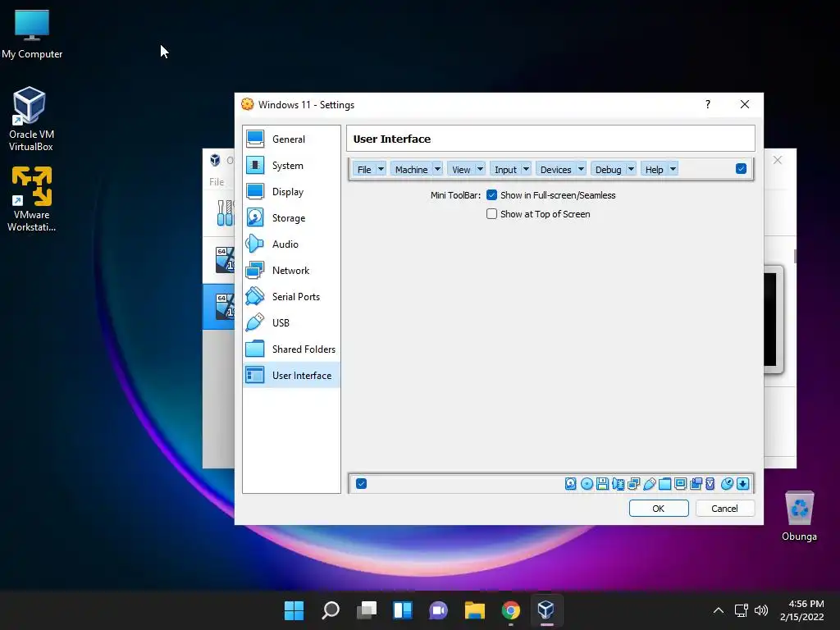Open the General settings category
The image size is (840, 630).
[x=291, y=139]
